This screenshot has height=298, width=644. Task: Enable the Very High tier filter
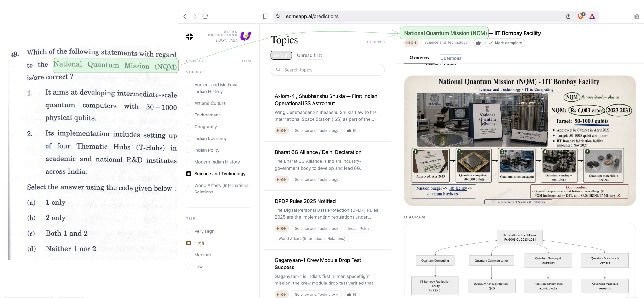click(x=189, y=231)
